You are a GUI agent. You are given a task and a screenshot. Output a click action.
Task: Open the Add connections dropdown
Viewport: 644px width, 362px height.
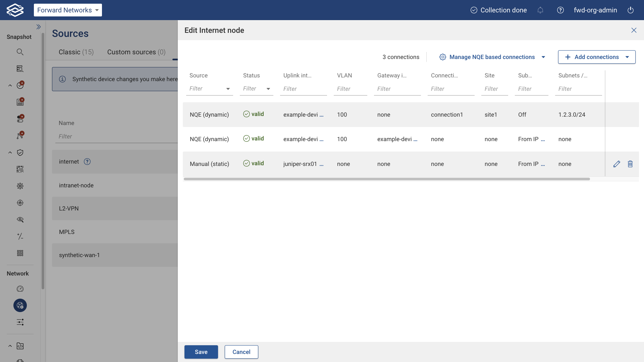[x=596, y=57]
